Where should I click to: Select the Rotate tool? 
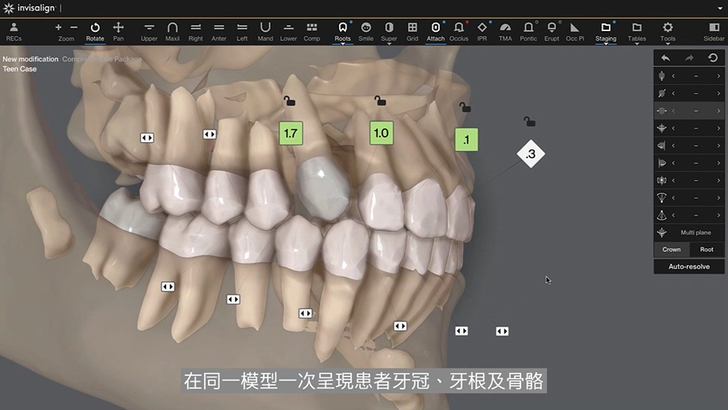95,32
